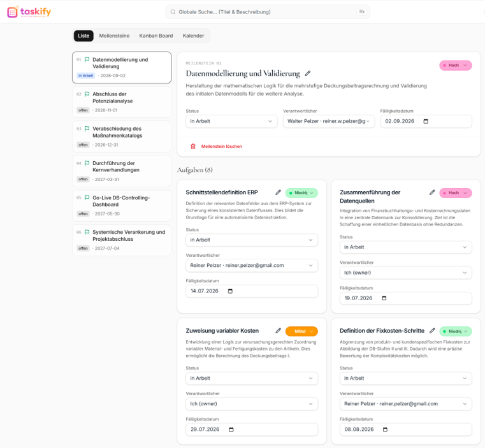Click edit pencil on Zuweisung variabler Kosten task
Viewport: 485px width, 448px height.
pos(278,331)
